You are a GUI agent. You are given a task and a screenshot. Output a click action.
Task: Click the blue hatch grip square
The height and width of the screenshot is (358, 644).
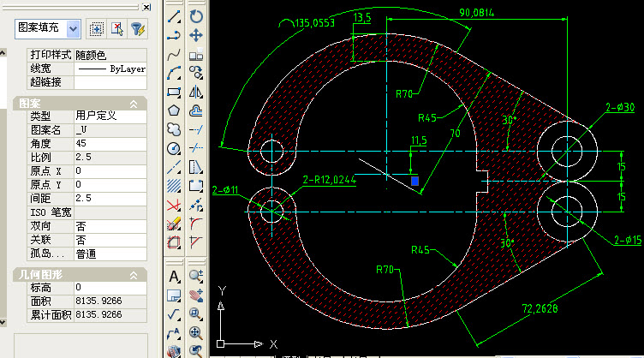click(414, 181)
